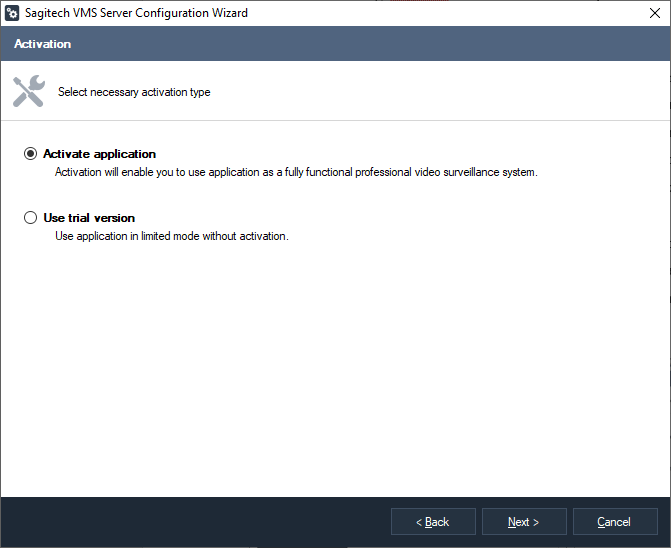Click the separator line under the instruction
Viewport: 671px width, 548px height.
[x=335, y=121]
